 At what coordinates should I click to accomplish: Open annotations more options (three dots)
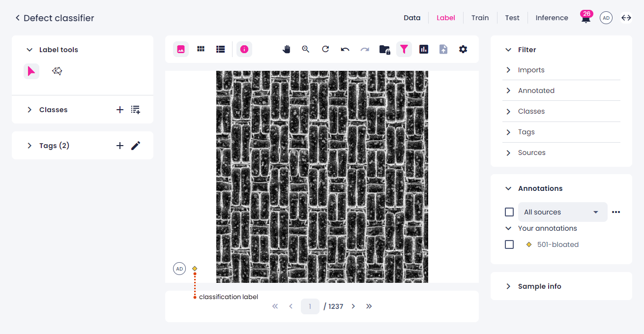point(616,212)
